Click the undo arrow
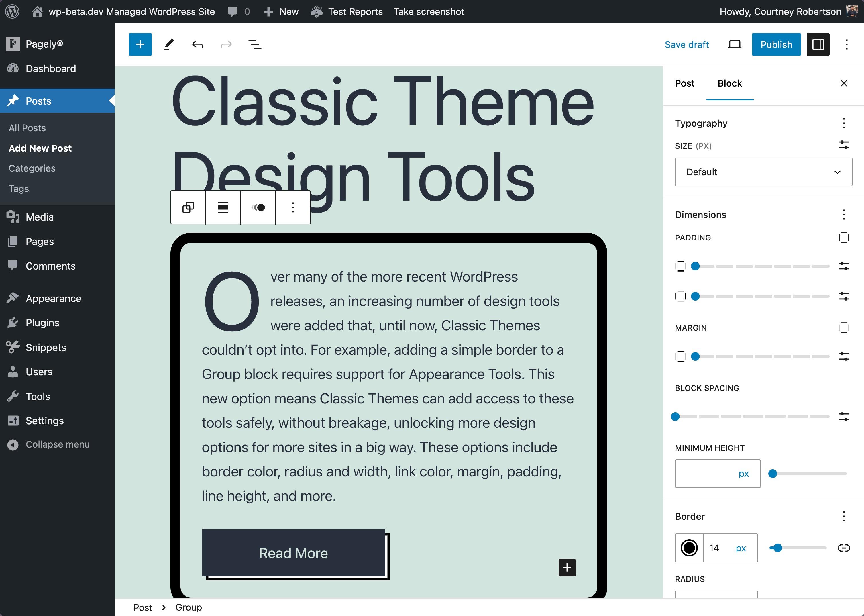 (x=197, y=44)
